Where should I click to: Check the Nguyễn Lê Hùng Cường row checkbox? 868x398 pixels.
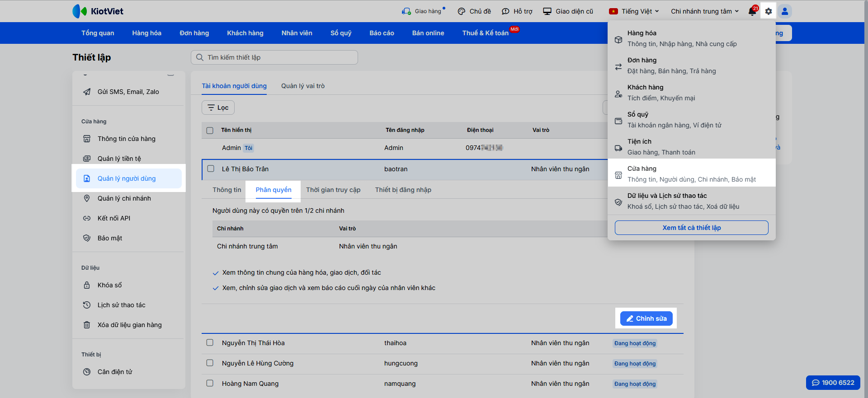point(210,363)
